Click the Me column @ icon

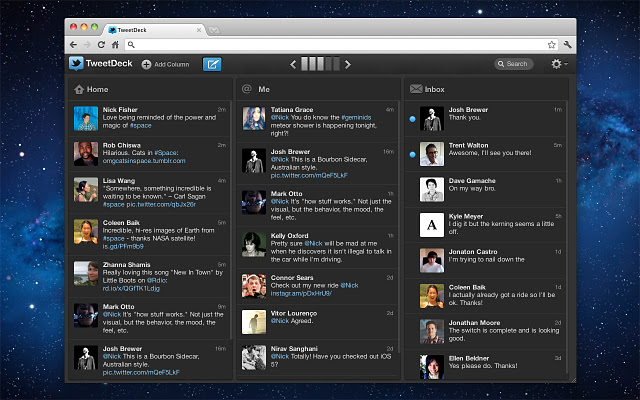click(x=247, y=89)
